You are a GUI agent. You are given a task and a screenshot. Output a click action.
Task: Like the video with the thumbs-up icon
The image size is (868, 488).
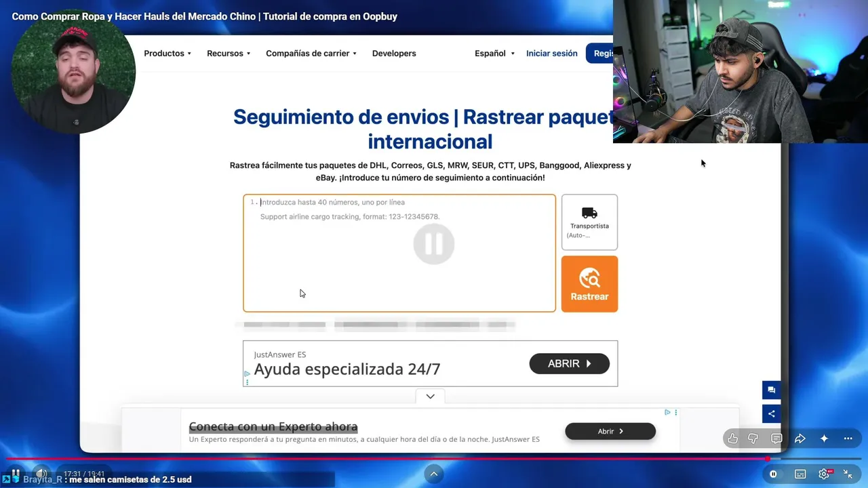click(732, 439)
